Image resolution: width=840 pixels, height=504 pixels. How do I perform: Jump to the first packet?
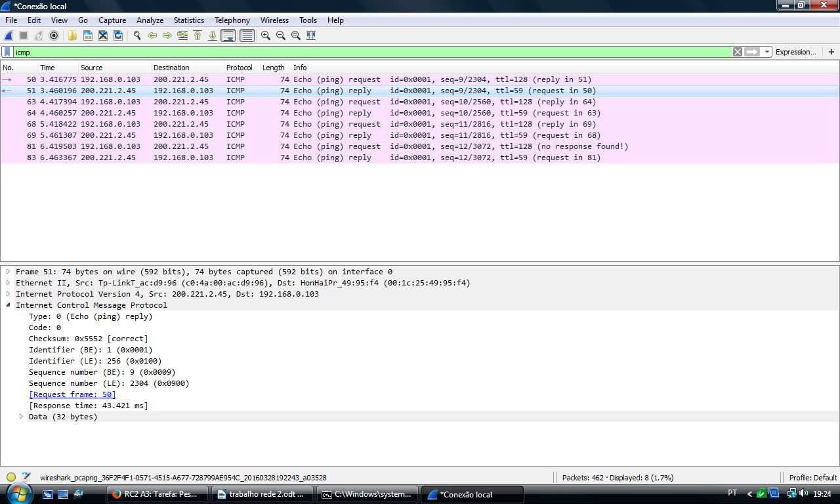tap(198, 35)
